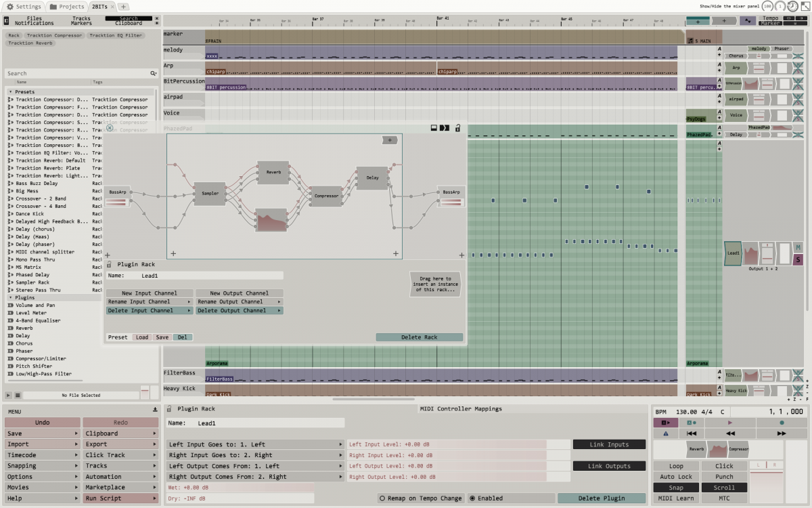Image resolution: width=812 pixels, height=508 pixels.
Task: Toggle the Snap button
Action: pos(676,488)
